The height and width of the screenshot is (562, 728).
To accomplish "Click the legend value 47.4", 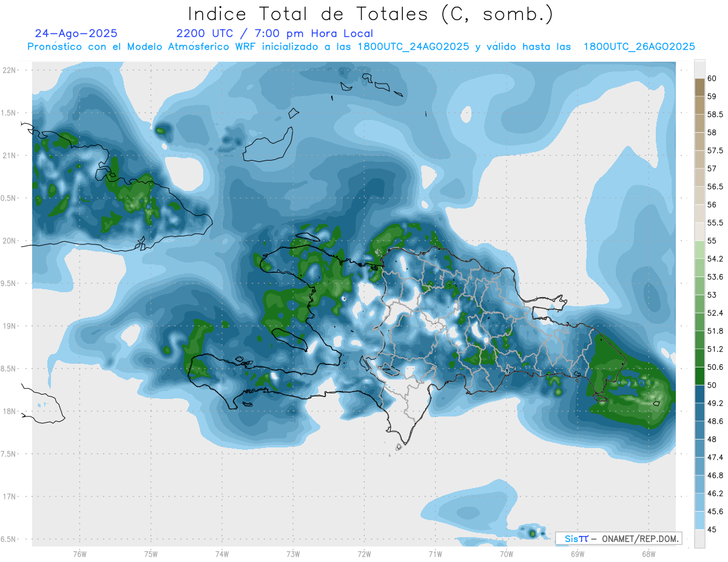I will pos(716,457).
